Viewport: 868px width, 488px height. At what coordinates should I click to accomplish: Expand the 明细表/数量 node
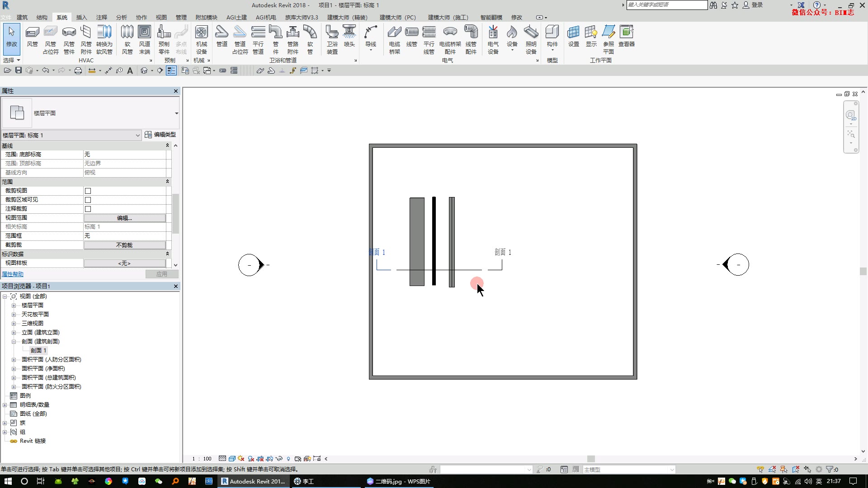(x=5, y=405)
